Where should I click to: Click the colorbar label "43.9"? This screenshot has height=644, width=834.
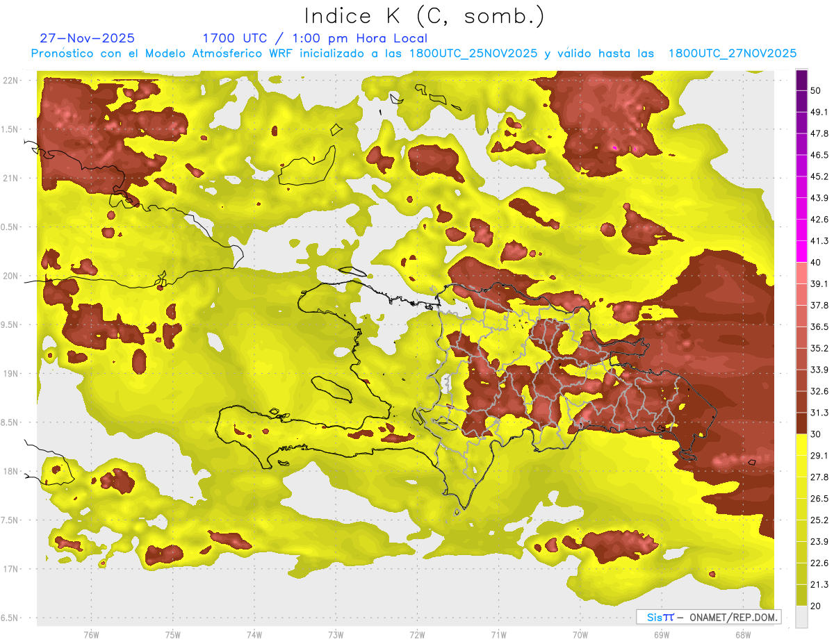[x=819, y=198]
